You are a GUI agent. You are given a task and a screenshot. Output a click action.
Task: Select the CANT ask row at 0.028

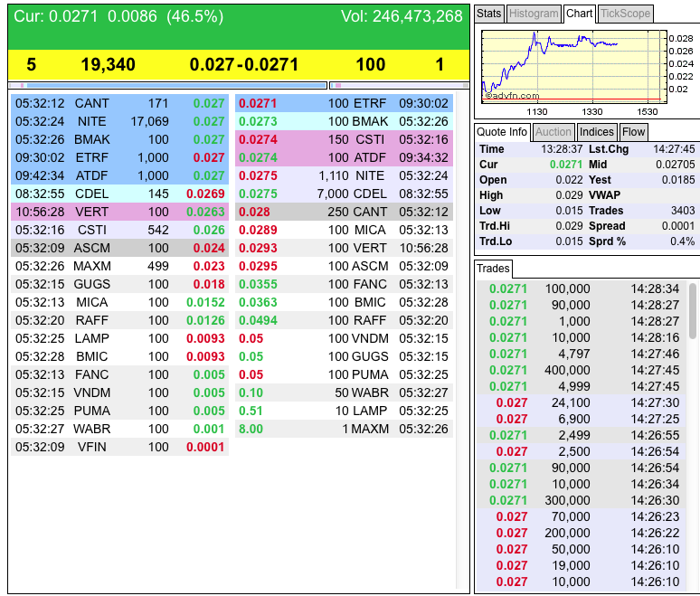(344, 212)
